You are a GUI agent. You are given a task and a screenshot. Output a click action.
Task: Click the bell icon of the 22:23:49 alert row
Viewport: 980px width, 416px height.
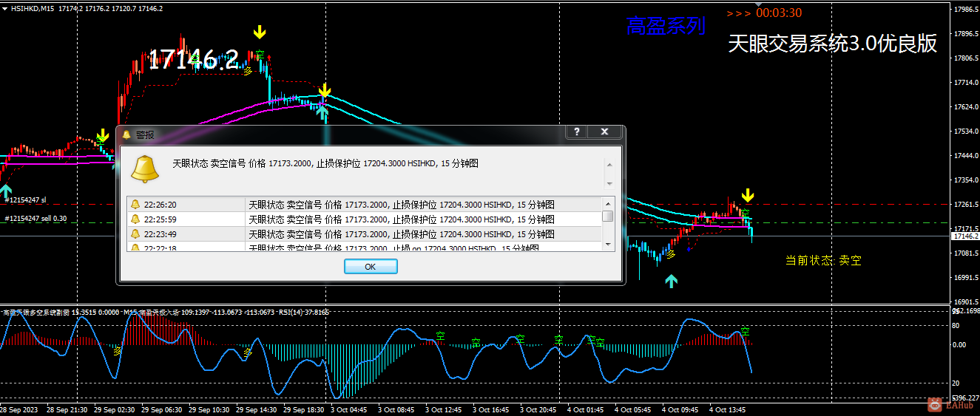click(x=135, y=234)
